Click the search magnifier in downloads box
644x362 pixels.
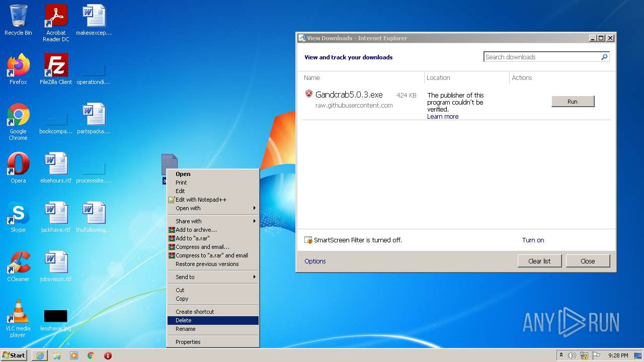604,57
